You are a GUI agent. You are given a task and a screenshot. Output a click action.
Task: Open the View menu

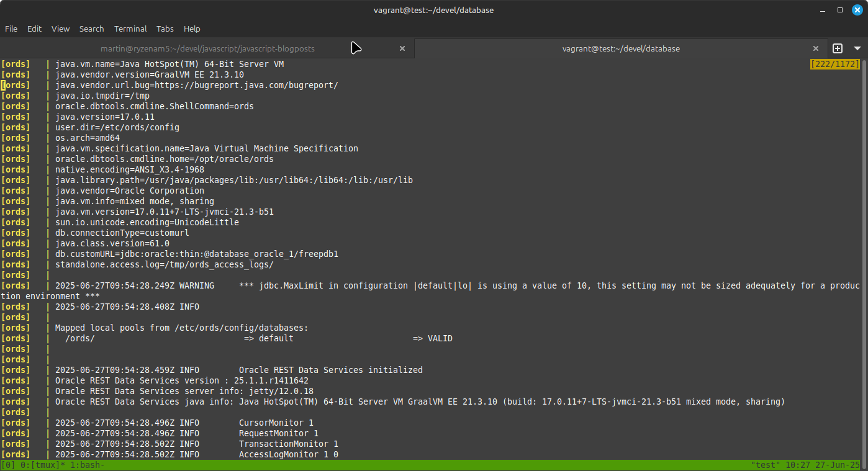(60, 29)
